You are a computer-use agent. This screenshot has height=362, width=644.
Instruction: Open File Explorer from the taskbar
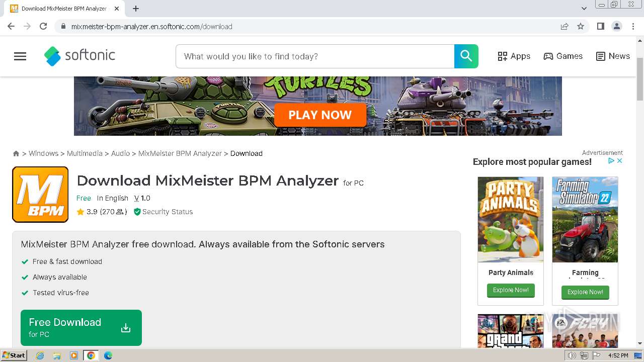pyautogui.click(x=57, y=355)
